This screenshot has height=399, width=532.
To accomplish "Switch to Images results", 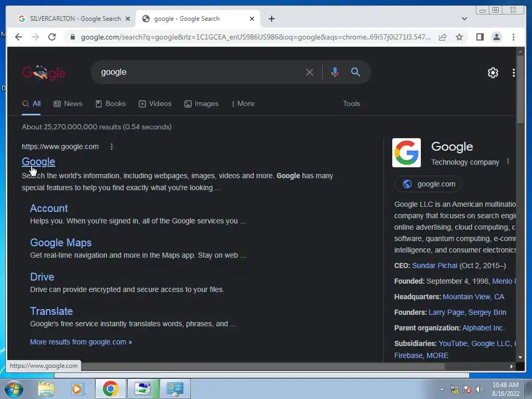I will click(x=202, y=104).
